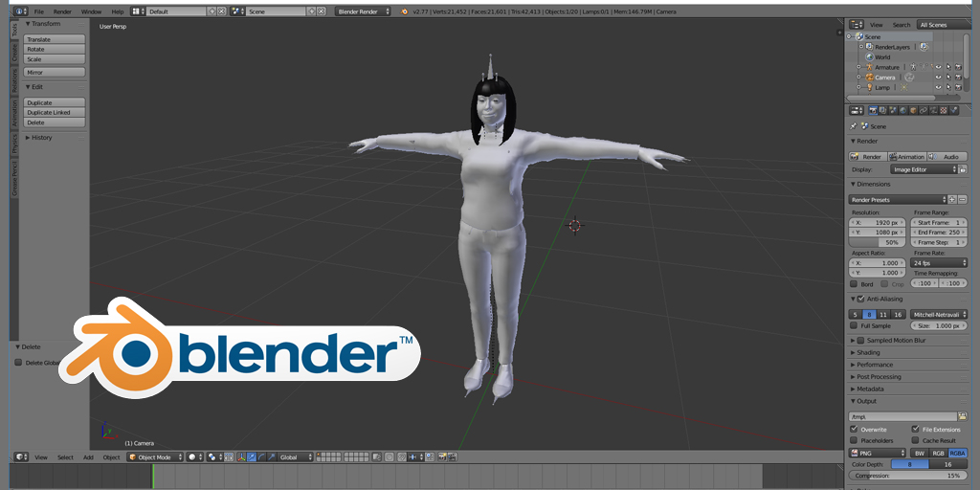
Task: Add a new screen layout next to Default
Action: (212, 11)
